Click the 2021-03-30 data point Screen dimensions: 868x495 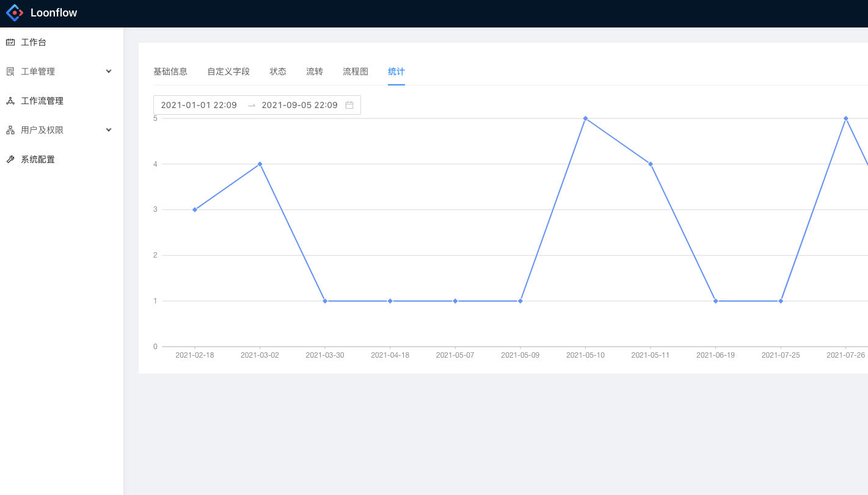pyautogui.click(x=325, y=301)
